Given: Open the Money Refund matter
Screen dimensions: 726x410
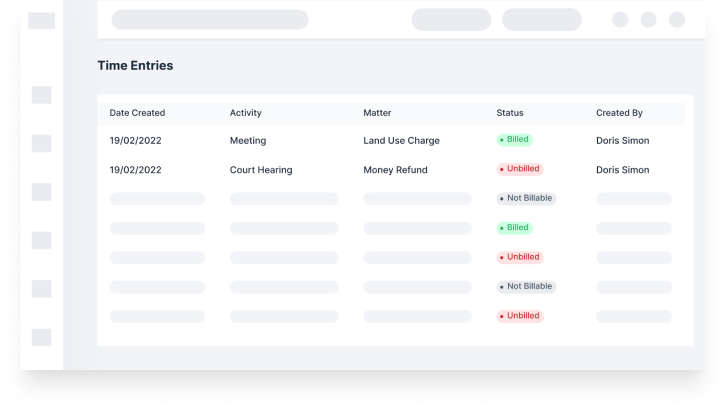Looking at the screenshot, I should pos(395,170).
